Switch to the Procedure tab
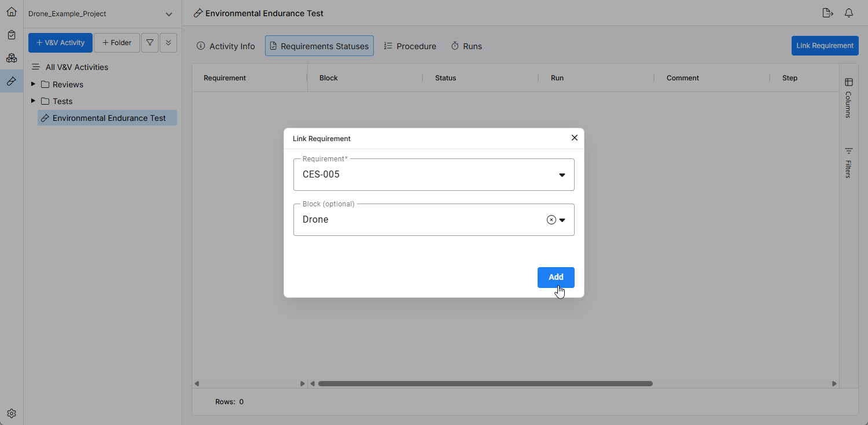Viewport: 868px width, 425px height. pos(410,46)
